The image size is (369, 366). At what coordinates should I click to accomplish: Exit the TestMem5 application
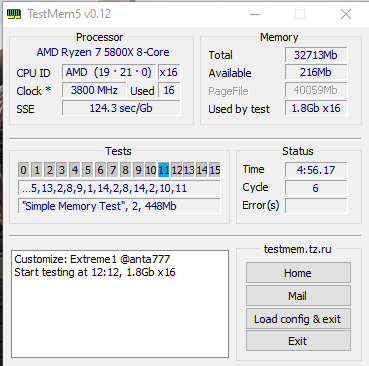pos(298,341)
